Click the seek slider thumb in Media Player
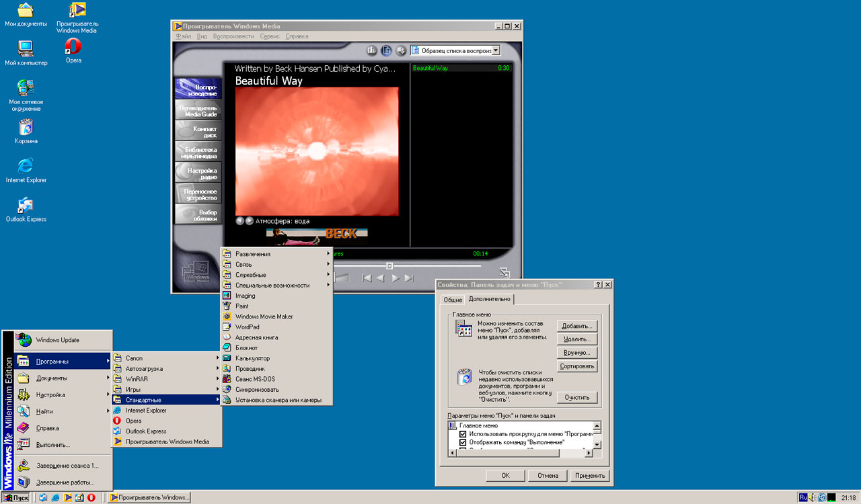Viewport: 861px width, 504px height. [x=389, y=266]
